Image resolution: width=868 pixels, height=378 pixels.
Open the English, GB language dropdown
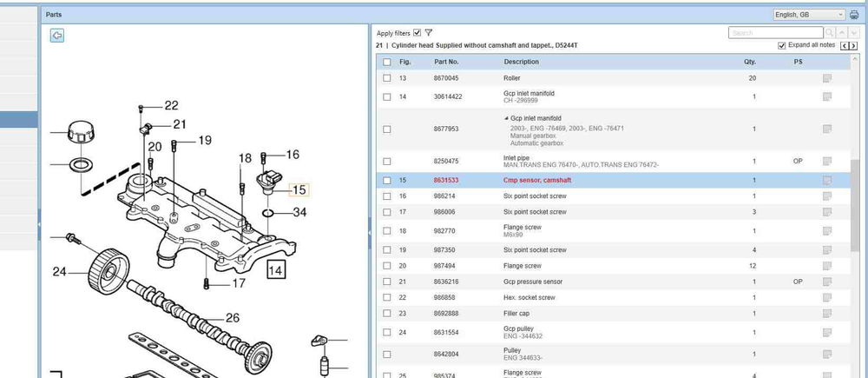pyautogui.click(x=809, y=15)
